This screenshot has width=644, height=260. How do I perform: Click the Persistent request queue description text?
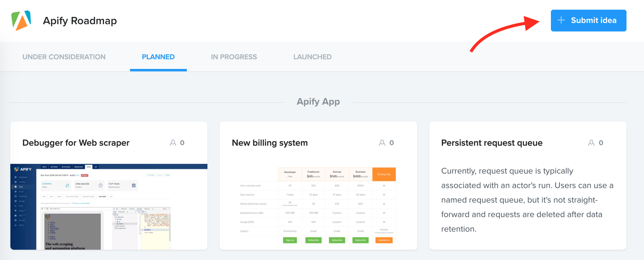(527, 200)
